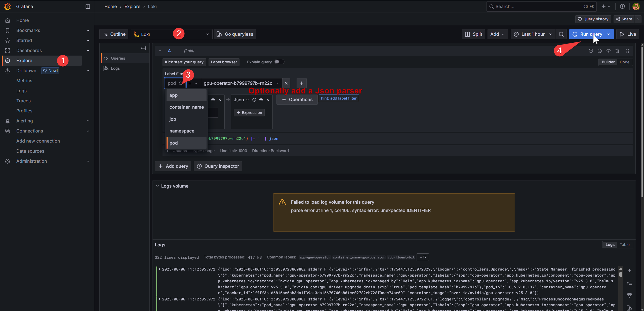Expand the Dashboards section chevron
The image size is (644, 311).
click(88, 51)
